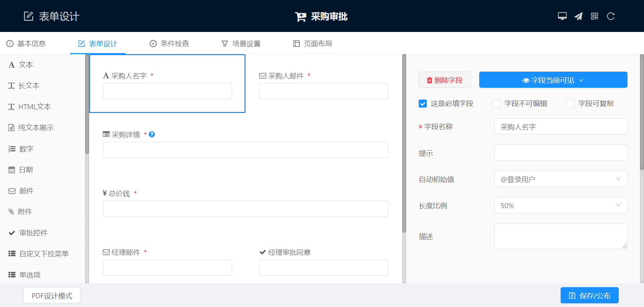Add a 审批控件 field from sidebar
The image size is (644, 307).
(42, 233)
